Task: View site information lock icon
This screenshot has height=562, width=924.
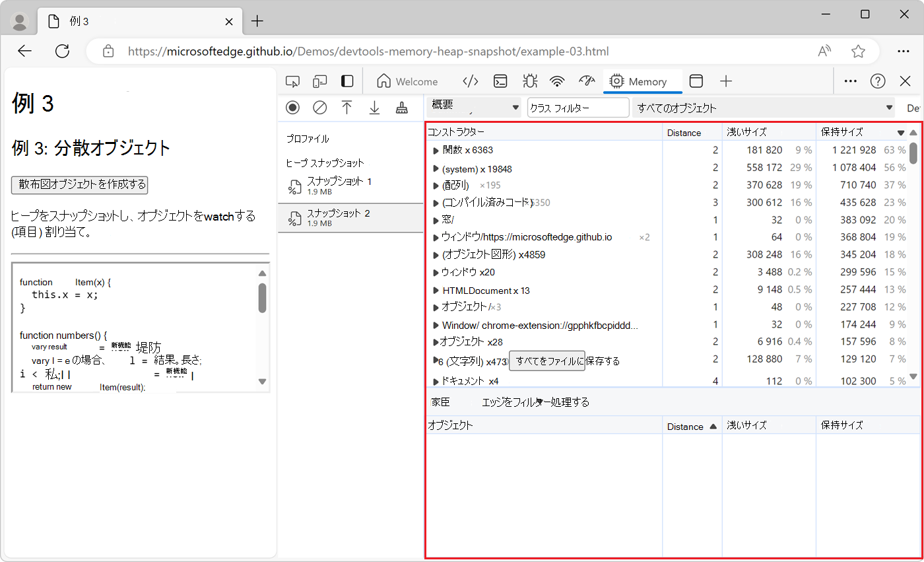Action: pos(109,51)
